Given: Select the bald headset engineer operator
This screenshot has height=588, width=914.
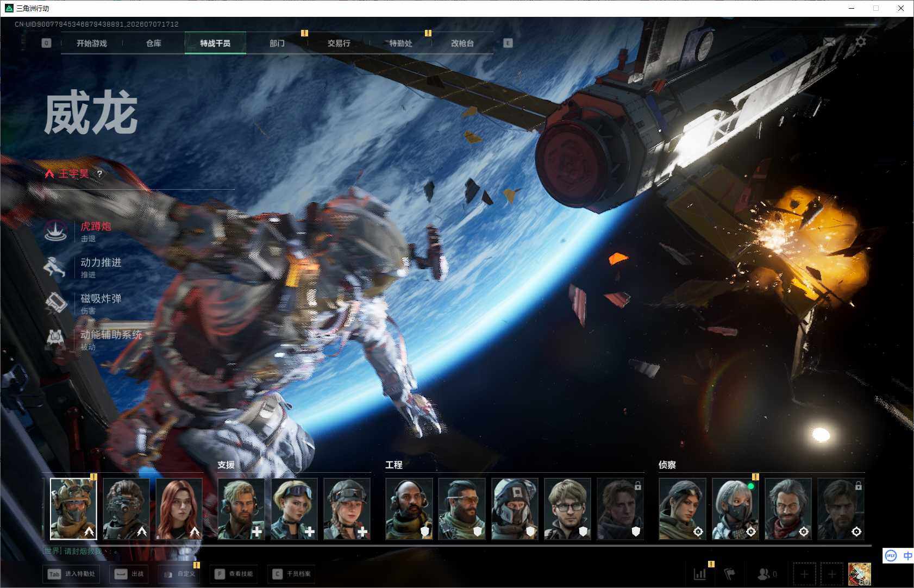Looking at the screenshot, I should click(409, 509).
